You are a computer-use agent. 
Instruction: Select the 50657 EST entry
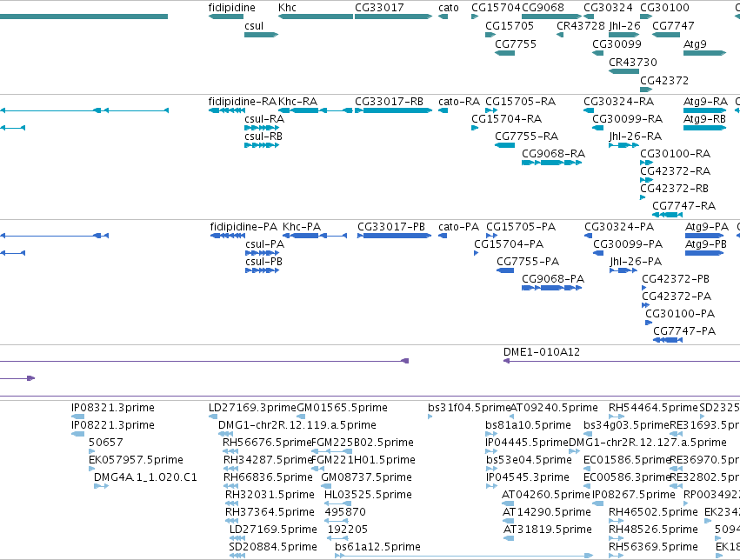point(91,451)
